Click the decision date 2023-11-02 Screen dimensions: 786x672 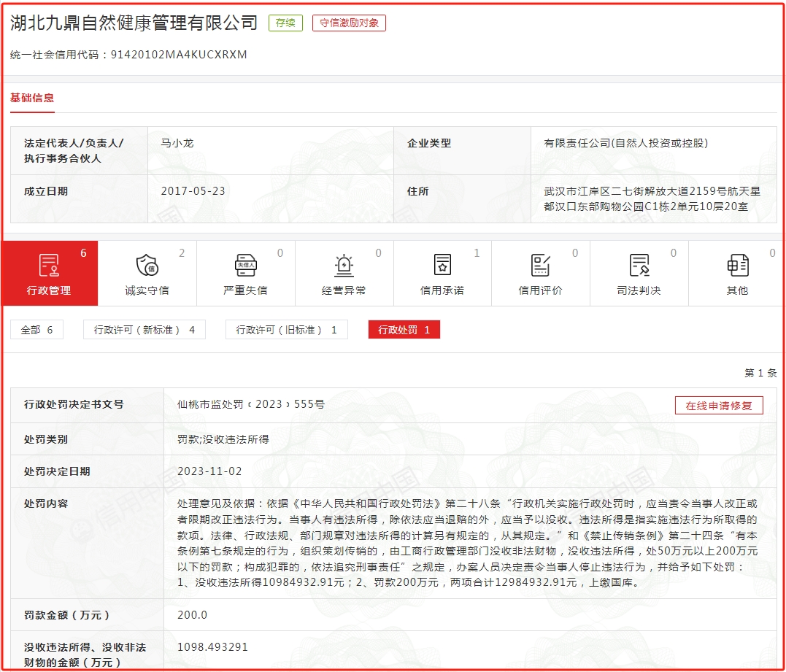209,471
